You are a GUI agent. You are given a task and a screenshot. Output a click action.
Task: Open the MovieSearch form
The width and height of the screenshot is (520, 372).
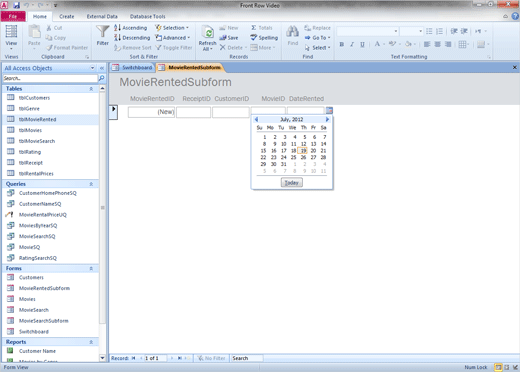coord(34,310)
